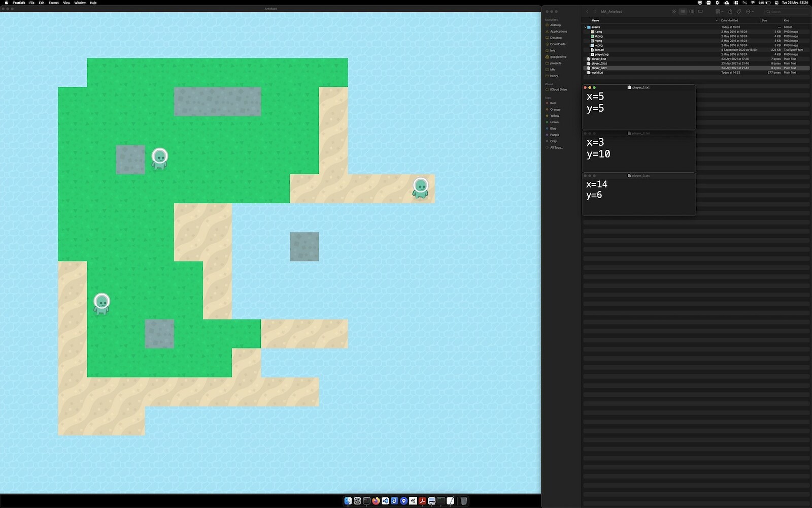Click the back navigation arrow in Finder
812x508 pixels.
[x=587, y=11]
